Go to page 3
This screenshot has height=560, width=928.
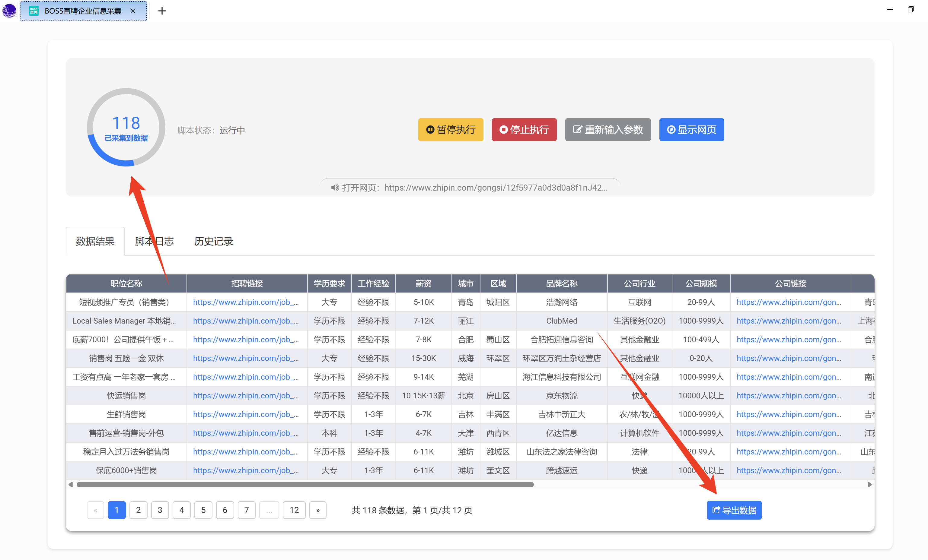160,510
